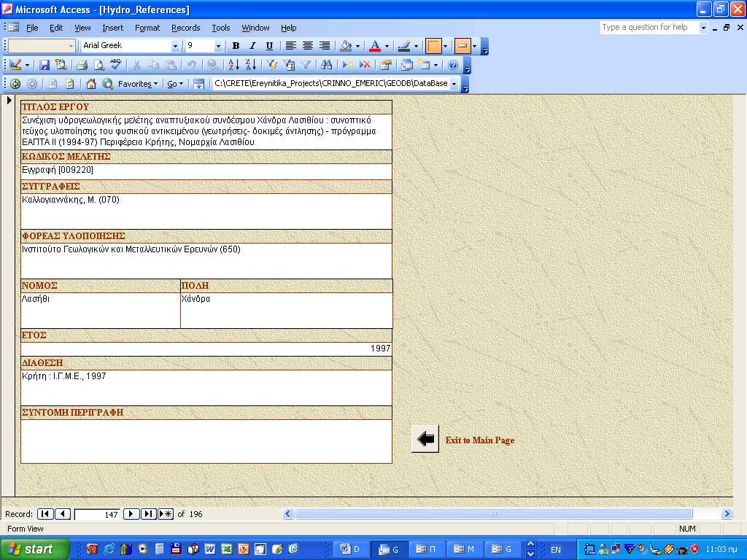This screenshot has width=747, height=560.
Task: Go to last record
Action: pos(148,514)
